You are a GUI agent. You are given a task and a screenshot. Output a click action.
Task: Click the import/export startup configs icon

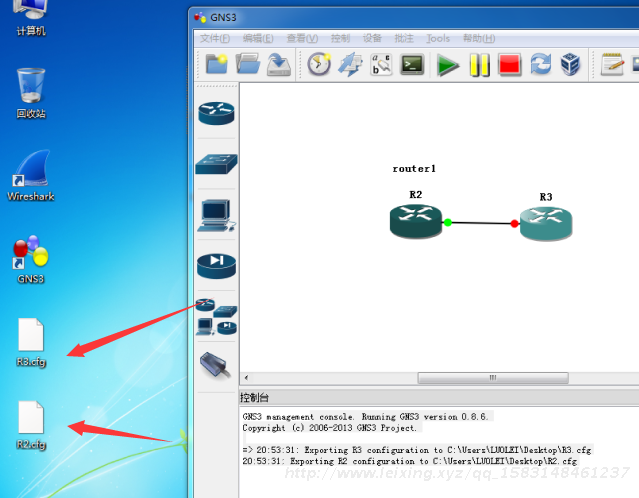[350, 64]
